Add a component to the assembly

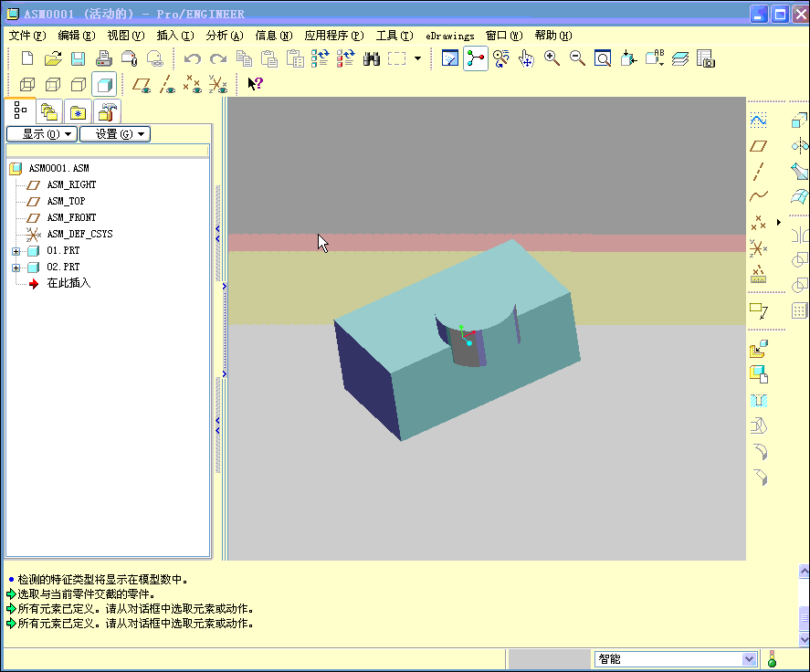click(x=758, y=349)
